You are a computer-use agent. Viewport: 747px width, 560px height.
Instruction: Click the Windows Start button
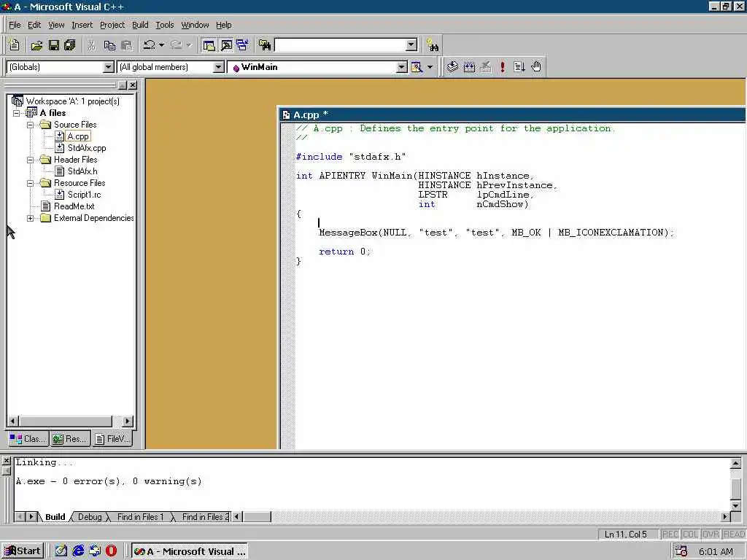coord(23,551)
